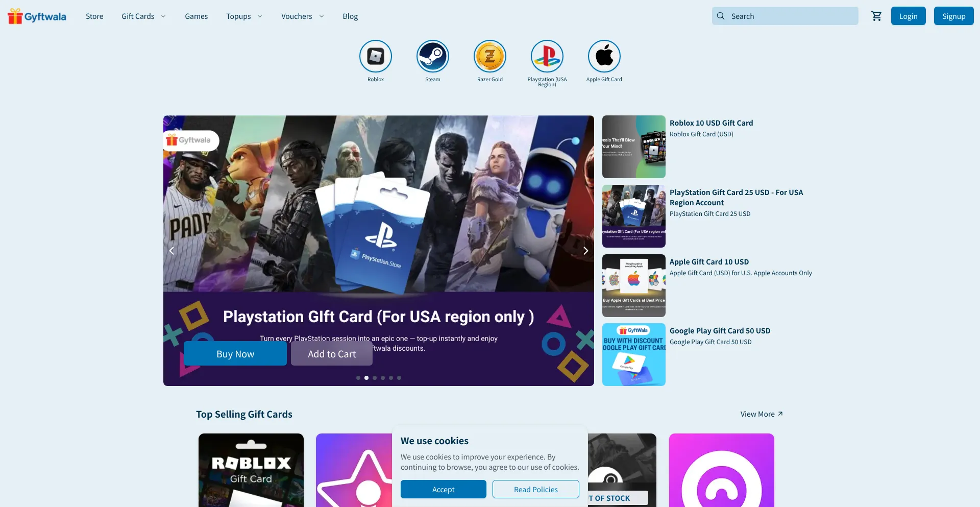This screenshot has height=507, width=980.
Task: Open the Steam category icon
Action: (x=433, y=56)
